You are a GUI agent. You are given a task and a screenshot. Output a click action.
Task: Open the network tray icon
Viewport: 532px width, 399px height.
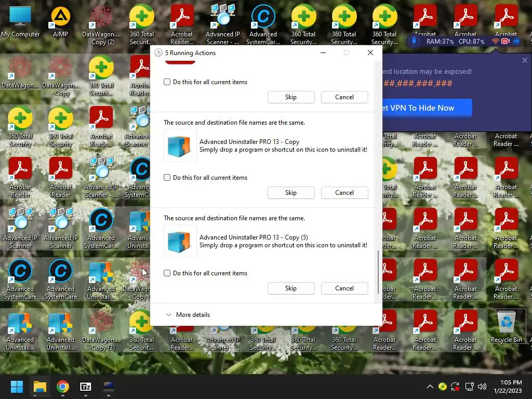coord(469,387)
